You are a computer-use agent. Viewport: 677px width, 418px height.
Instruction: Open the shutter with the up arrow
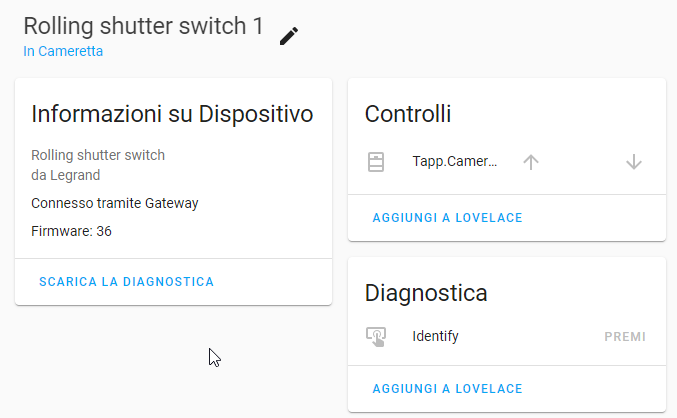(531, 162)
